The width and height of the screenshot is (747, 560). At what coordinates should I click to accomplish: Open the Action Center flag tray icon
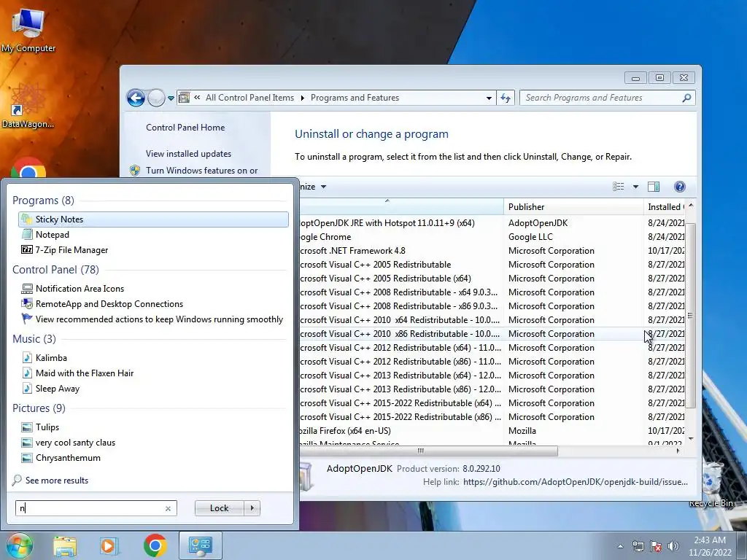click(656, 546)
